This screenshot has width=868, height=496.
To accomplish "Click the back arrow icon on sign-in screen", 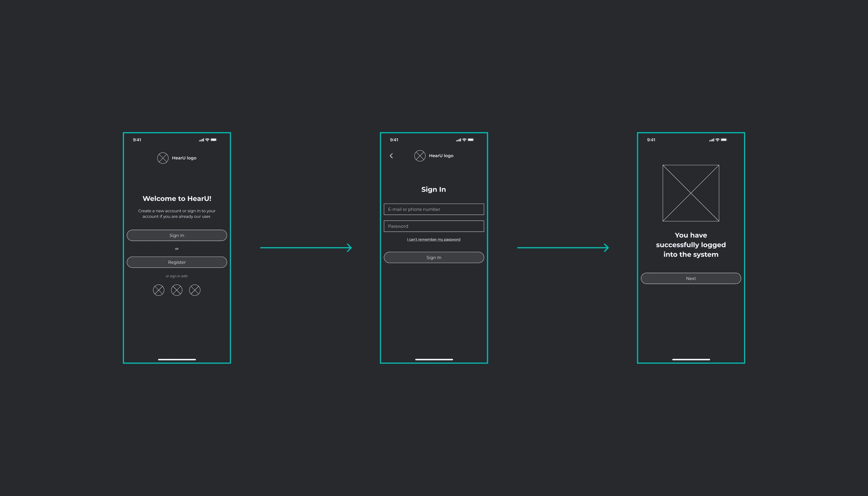I will pos(391,156).
